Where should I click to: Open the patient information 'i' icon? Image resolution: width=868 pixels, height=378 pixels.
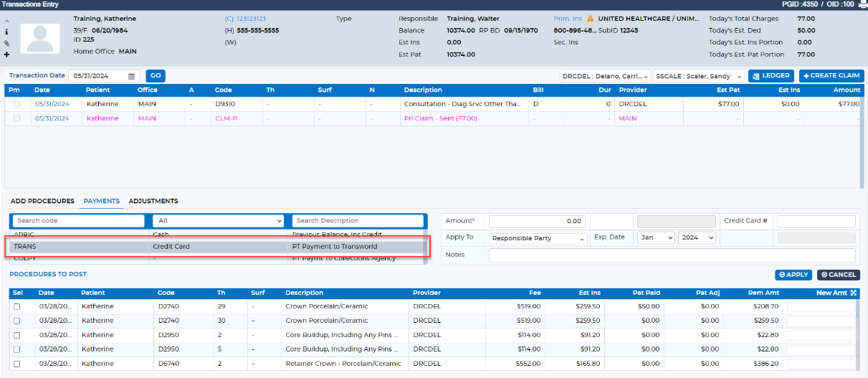pyautogui.click(x=6, y=32)
